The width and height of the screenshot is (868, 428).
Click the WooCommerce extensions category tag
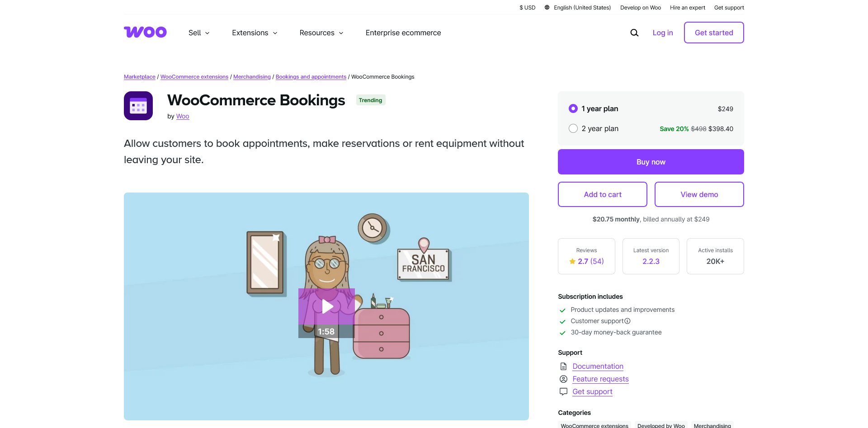594,425
